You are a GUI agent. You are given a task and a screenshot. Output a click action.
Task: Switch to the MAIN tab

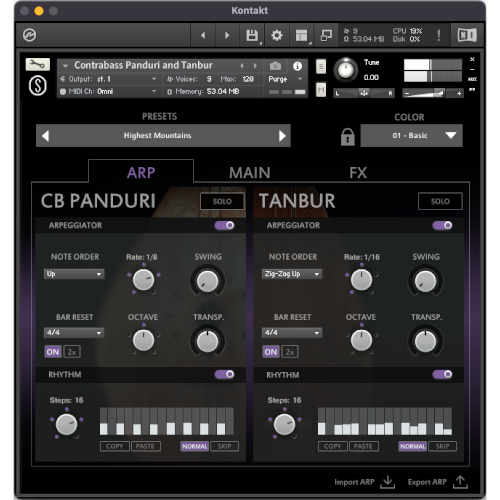tap(250, 173)
